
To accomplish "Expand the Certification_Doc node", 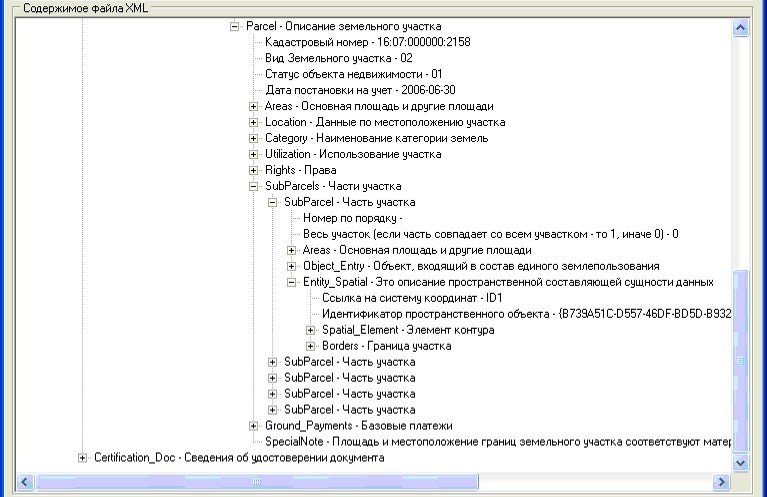I will pos(83,458).
